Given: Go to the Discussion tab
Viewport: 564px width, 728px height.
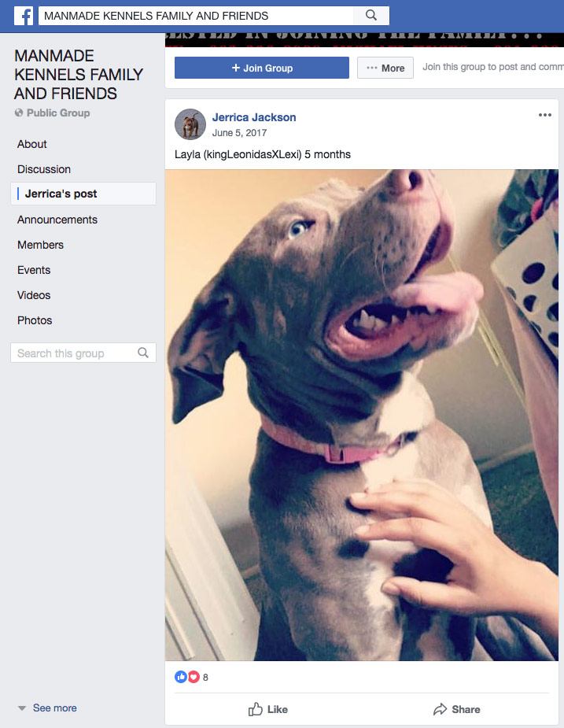Looking at the screenshot, I should (44, 169).
